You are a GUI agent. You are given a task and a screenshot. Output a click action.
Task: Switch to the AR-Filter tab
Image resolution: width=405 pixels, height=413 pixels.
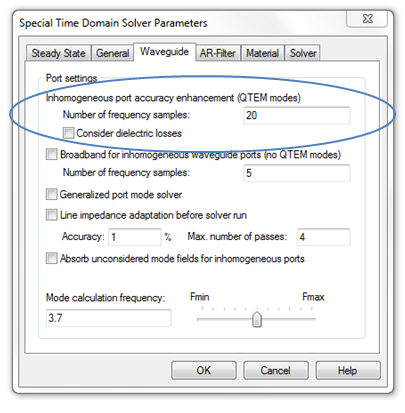pyautogui.click(x=218, y=53)
